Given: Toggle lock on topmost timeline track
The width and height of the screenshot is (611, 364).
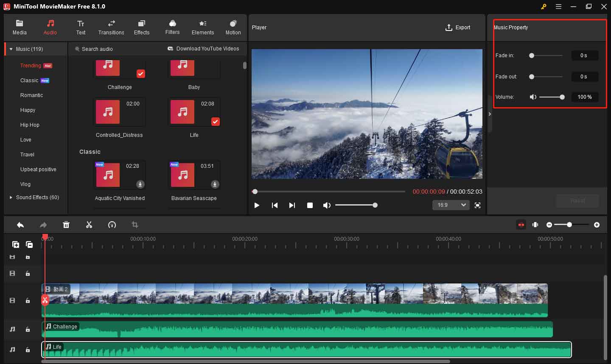Looking at the screenshot, I should [x=28, y=257].
